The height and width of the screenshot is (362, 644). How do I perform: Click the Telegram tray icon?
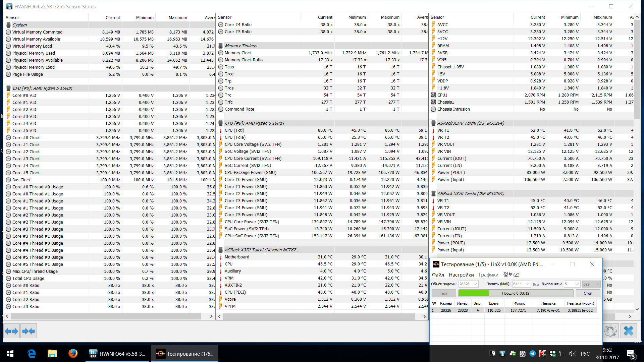click(x=532, y=354)
